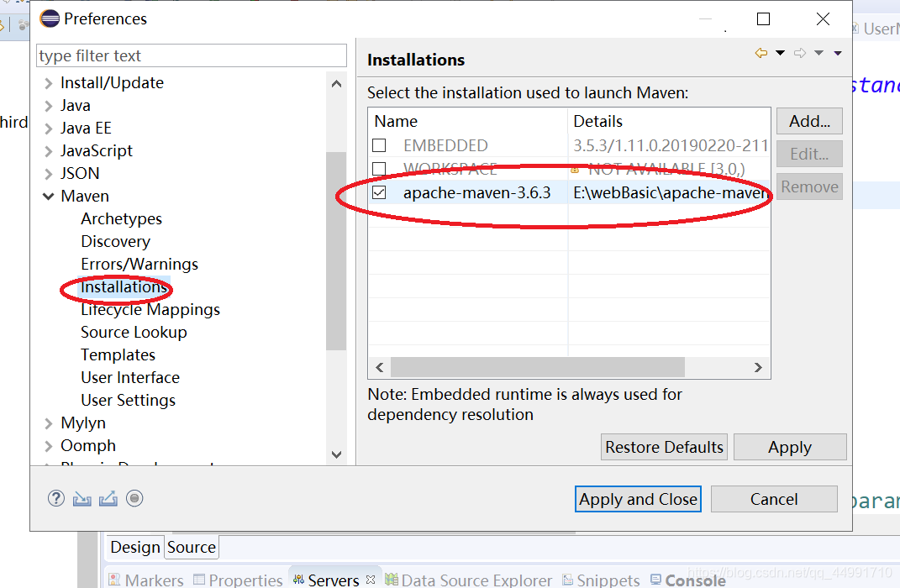Expand the Java tree node
This screenshot has height=588, width=900.
click(x=49, y=106)
